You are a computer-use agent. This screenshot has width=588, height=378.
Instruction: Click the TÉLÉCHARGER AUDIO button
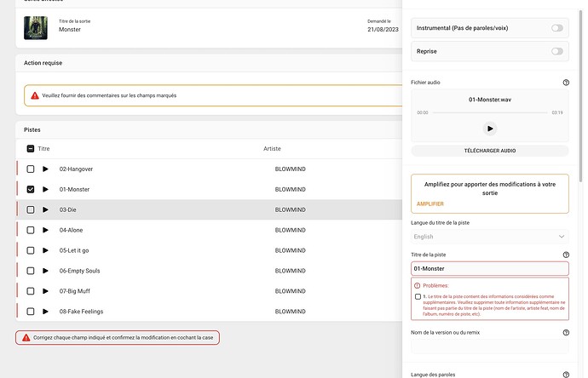pyautogui.click(x=490, y=151)
